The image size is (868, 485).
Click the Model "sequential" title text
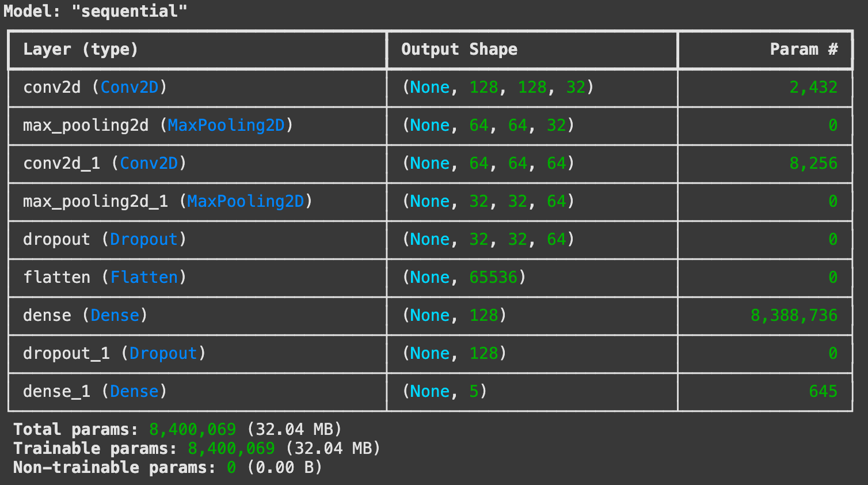click(96, 11)
